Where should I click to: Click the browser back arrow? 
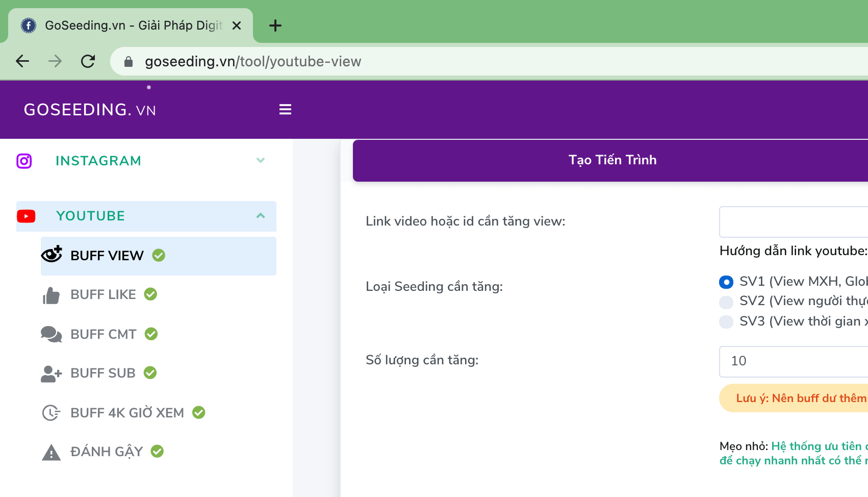22,61
